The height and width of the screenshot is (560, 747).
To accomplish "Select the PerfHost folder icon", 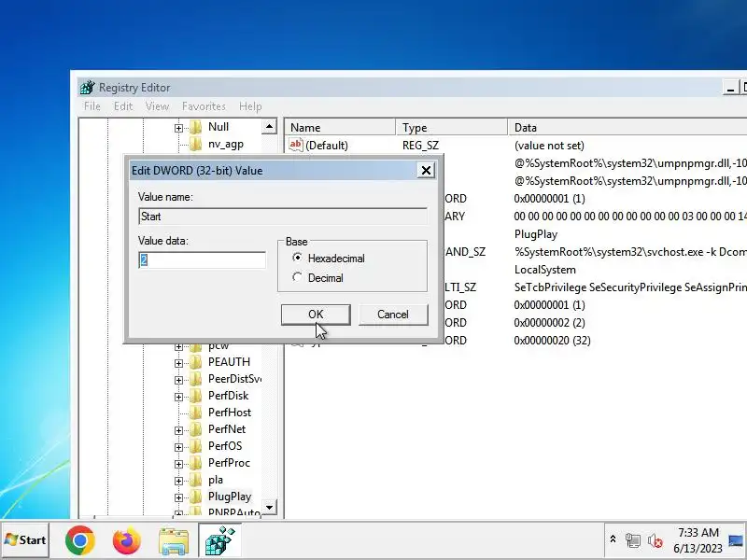I will (x=195, y=413).
